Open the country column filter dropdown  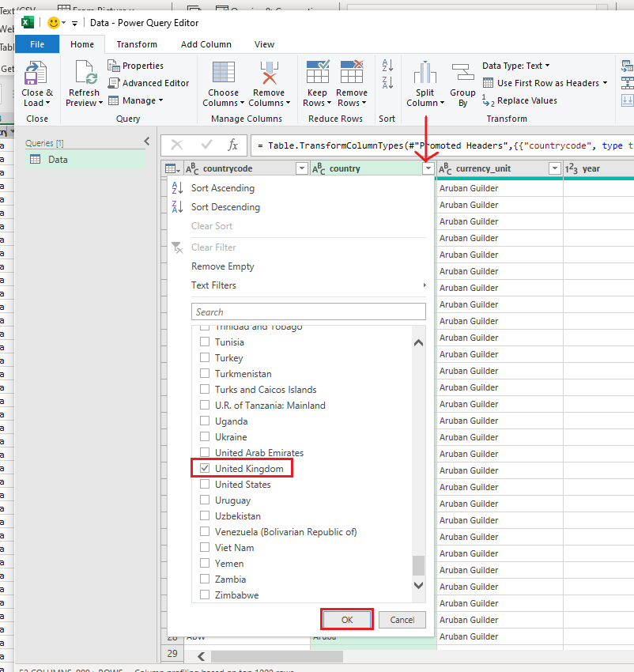coord(428,168)
